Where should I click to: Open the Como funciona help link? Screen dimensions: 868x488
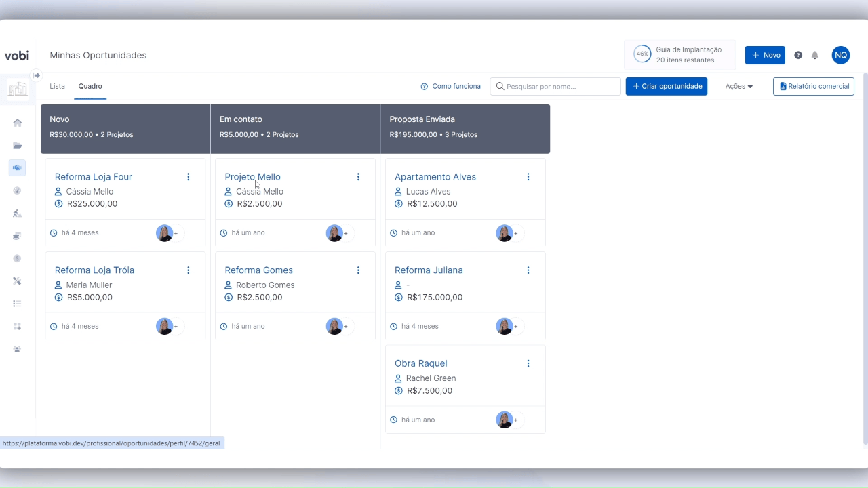(451, 86)
